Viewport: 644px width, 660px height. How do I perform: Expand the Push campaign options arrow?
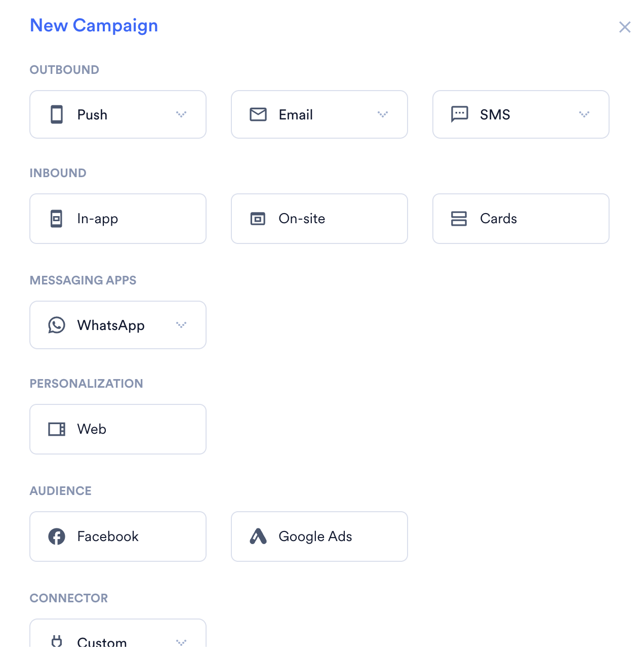(181, 114)
